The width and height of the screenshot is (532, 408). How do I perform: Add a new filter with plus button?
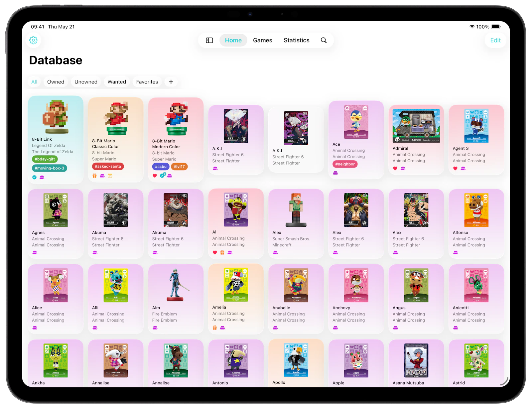click(x=171, y=82)
